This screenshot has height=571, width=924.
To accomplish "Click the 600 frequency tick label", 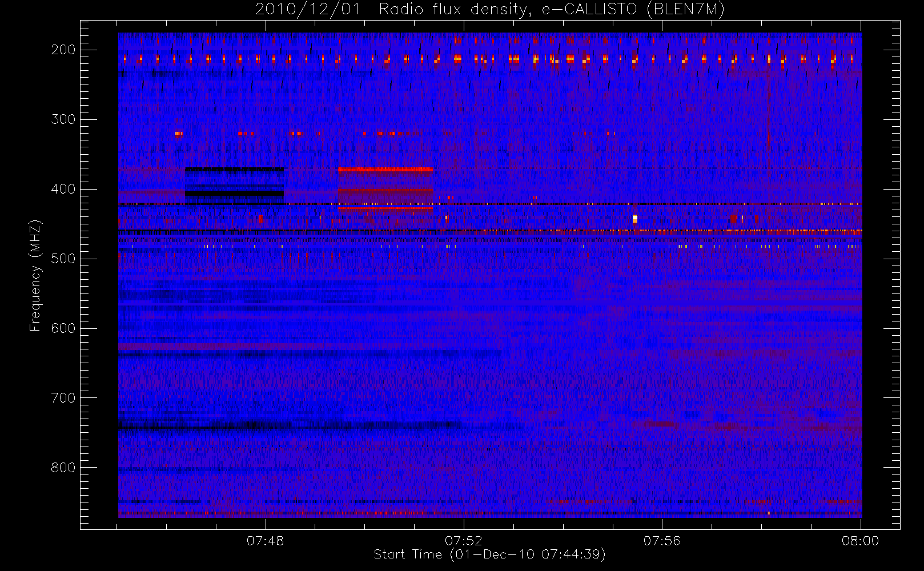I will 63,328.
